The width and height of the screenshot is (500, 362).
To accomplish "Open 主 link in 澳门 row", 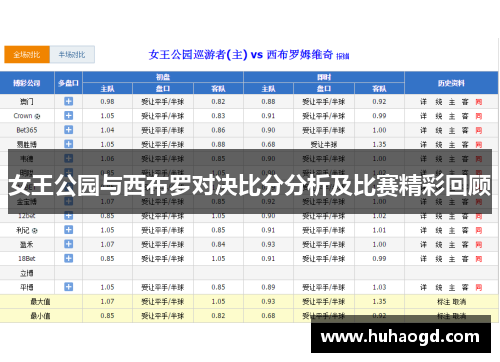I will pyautogui.click(x=452, y=102).
